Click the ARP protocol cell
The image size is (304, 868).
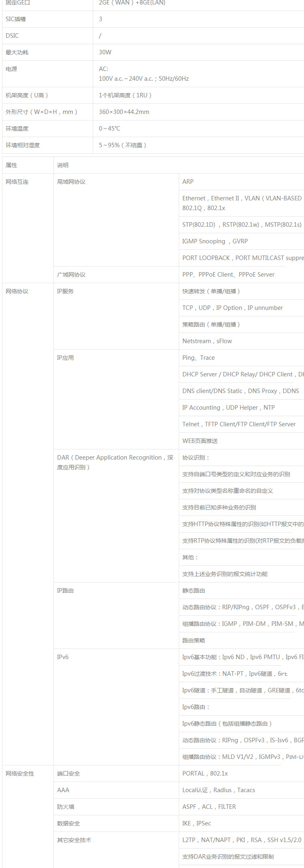[x=188, y=182]
